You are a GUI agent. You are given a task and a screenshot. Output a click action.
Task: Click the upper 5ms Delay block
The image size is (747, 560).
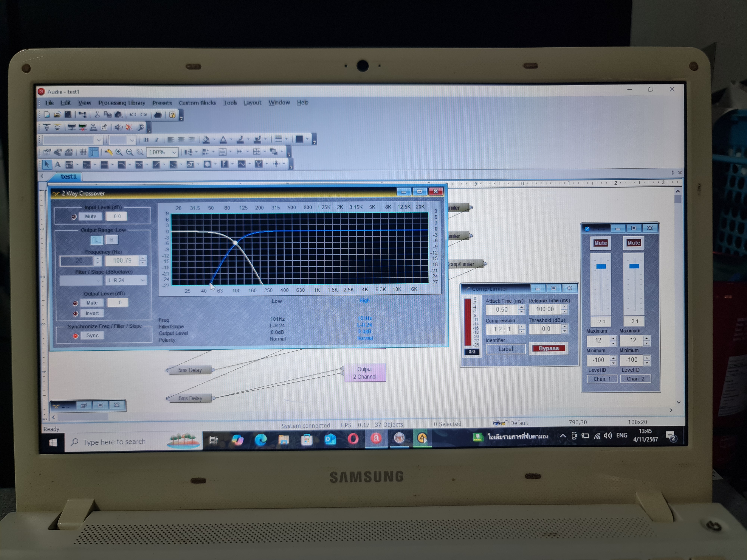(190, 370)
